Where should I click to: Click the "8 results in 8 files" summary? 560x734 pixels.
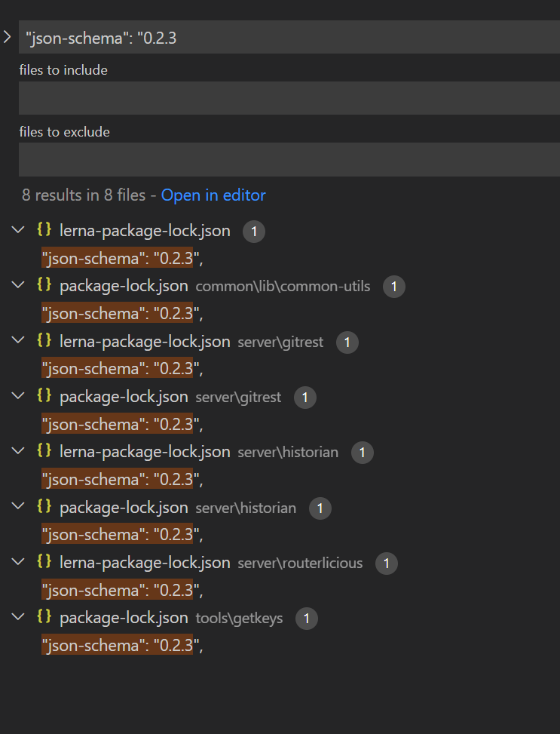point(84,195)
